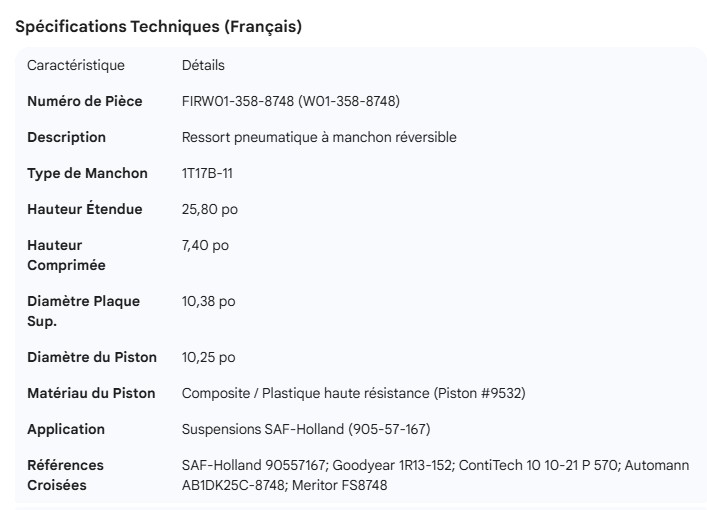Click Ressort pneumatique à manchon réversible text
The image size is (707, 510).
pyautogui.click(x=319, y=137)
